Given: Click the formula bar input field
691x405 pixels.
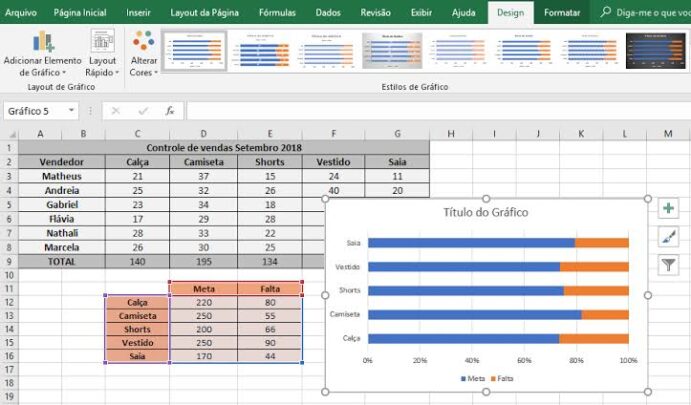Looking at the screenshot, I should (x=438, y=111).
